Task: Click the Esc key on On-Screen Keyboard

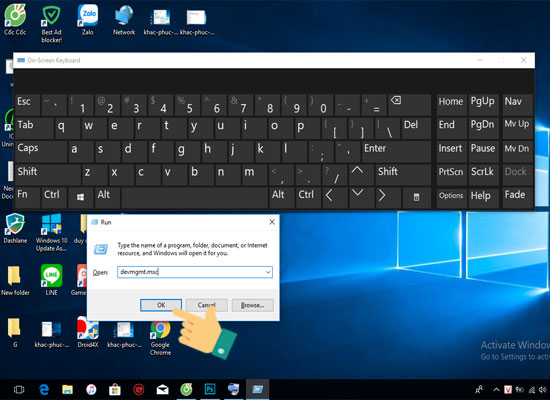Action: [27, 105]
